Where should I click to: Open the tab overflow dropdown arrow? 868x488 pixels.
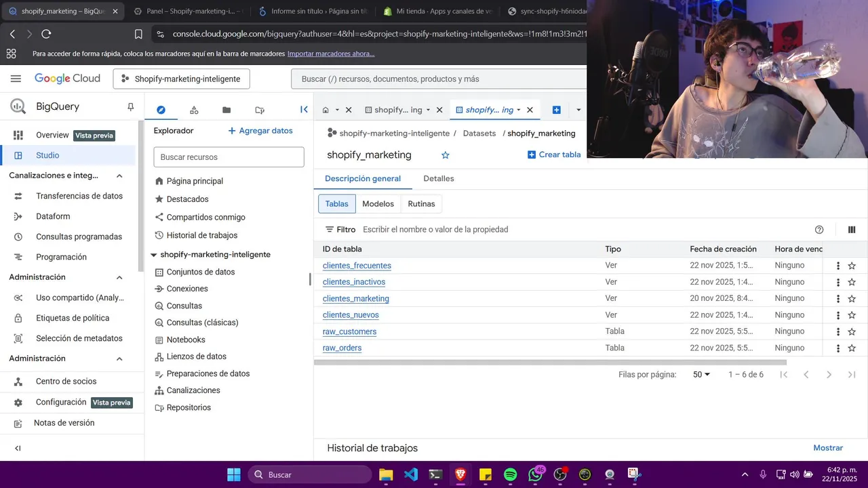tap(578, 110)
